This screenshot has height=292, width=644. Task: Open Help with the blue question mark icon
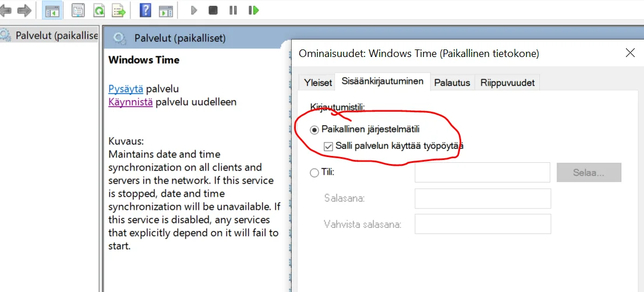coord(146,10)
